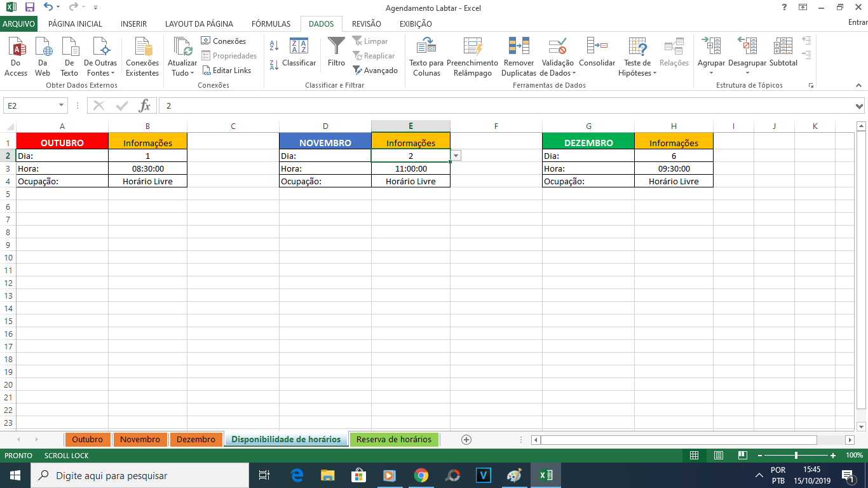The height and width of the screenshot is (488, 868).
Task: Open Validação de Dados dropdown
Action: click(558, 73)
